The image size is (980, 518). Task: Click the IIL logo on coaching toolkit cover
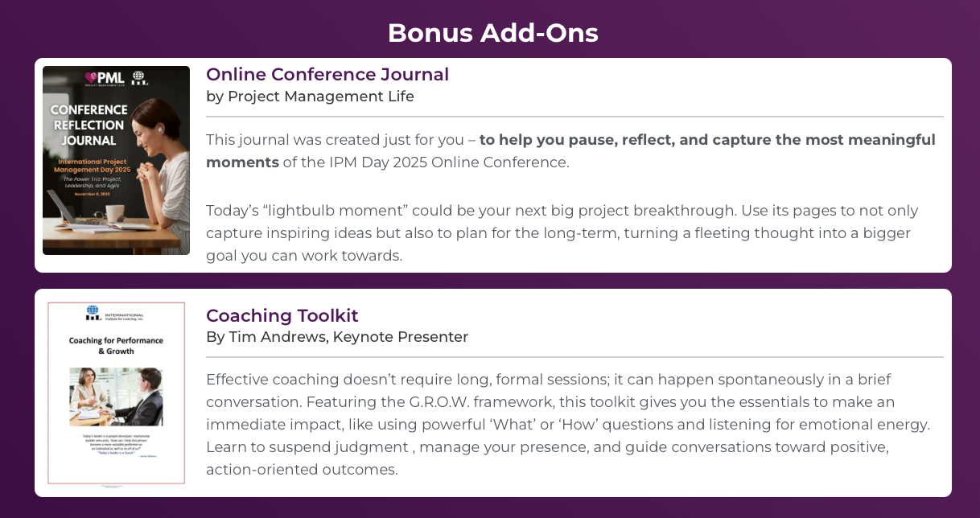(115, 314)
